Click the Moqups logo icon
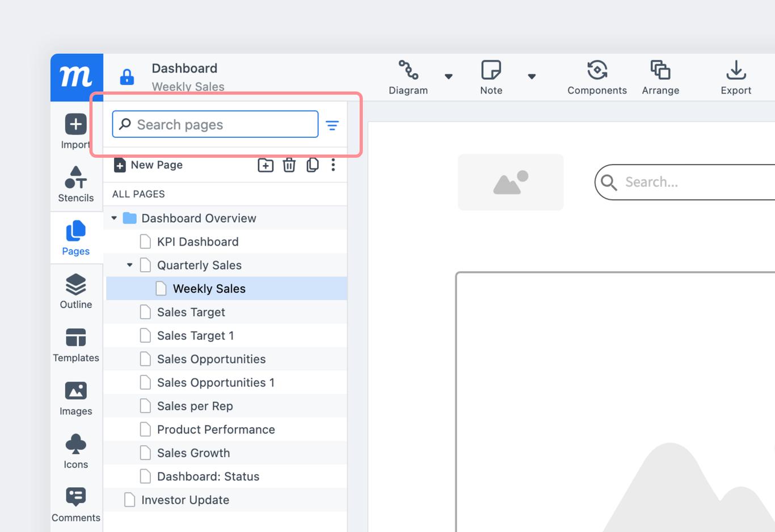This screenshot has height=532, width=775. [x=77, y=77]
